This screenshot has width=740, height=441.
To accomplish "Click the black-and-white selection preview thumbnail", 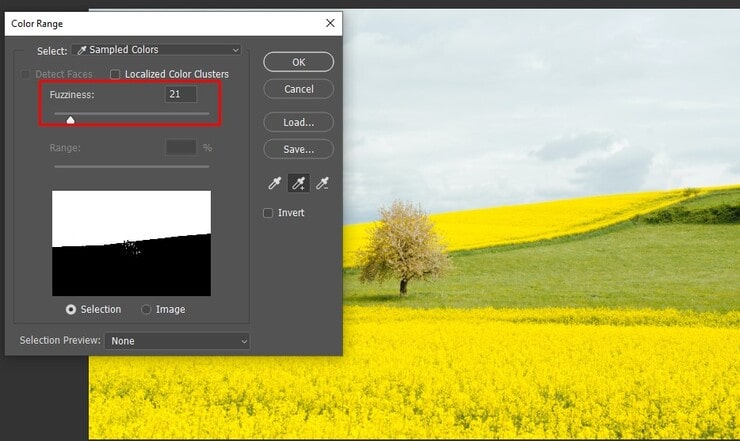I will click(x=132, y=243).
